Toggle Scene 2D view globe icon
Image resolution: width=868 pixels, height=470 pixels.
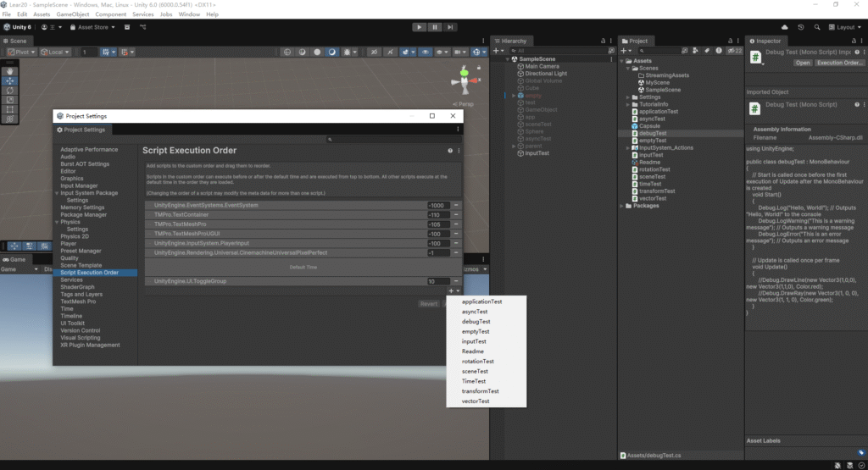(287, 52)
